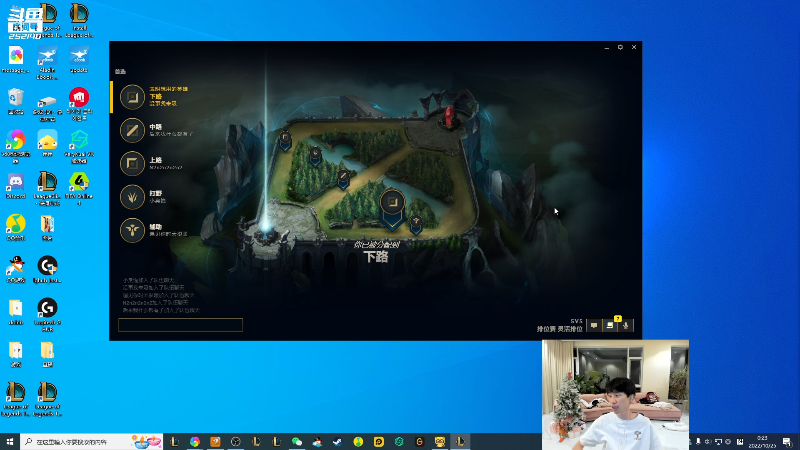The image size is (800, 450).
Task: Open the Discord desktop shortcut
Action: (16, 186)
